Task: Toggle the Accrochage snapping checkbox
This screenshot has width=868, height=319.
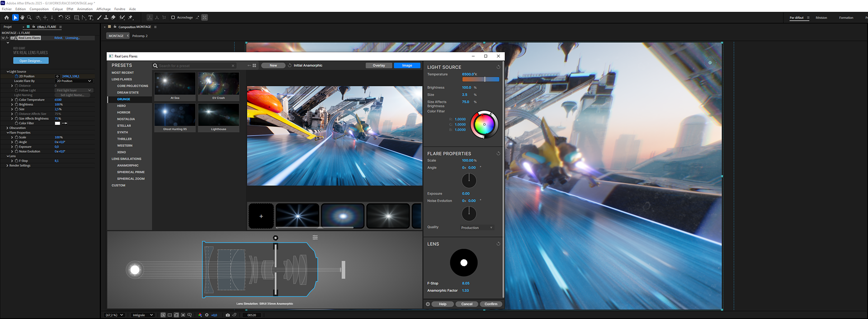Action: (173, 18)
